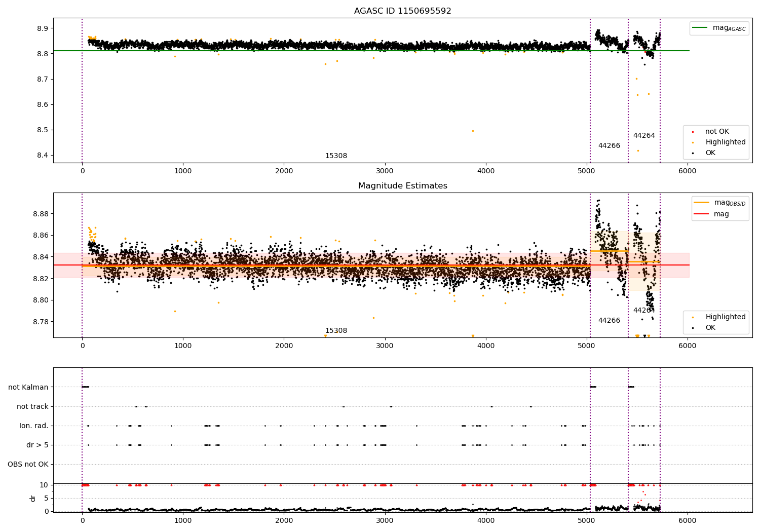
Task: Click obsid label '44266' in the Magnitude Estimates plot
Action: [609, 321]
